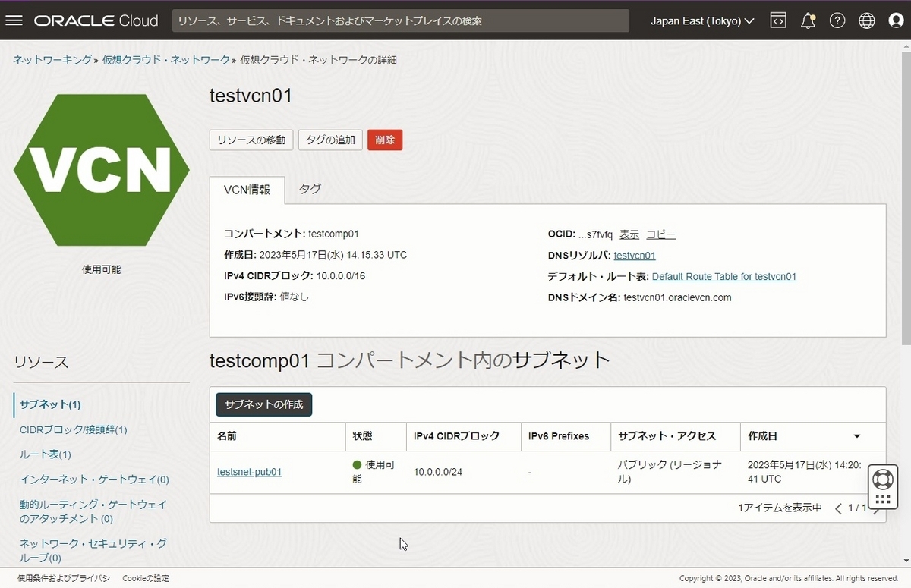The width and height of the screenshot is (911, 588).
Task: Open the user profile icon
Action: 896,20
